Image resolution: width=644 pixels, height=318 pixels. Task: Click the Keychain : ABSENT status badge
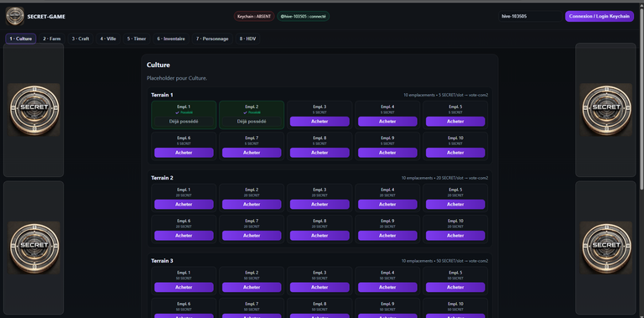coord(254,17)
